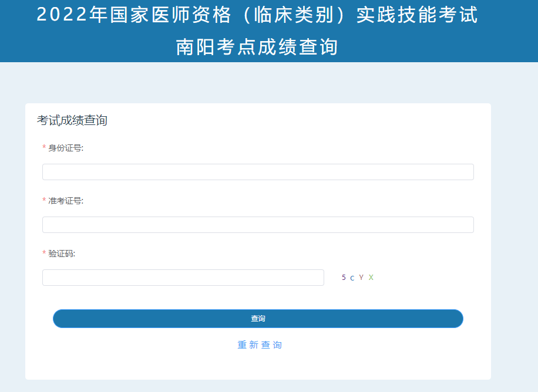The image size is (538, 392).
Task: Click the 2022年国家医师资格 header line
Action: point(257,15)
